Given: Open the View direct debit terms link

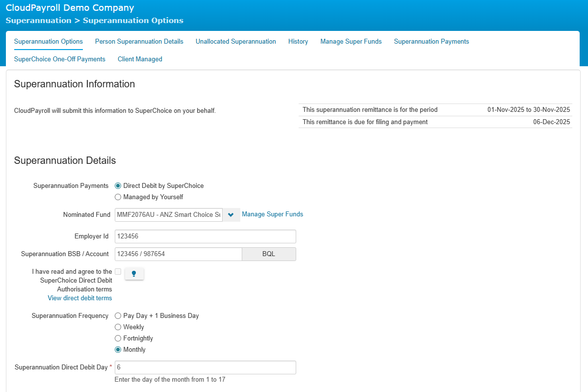Looking at the screenshot, I should tap(80, 298).
